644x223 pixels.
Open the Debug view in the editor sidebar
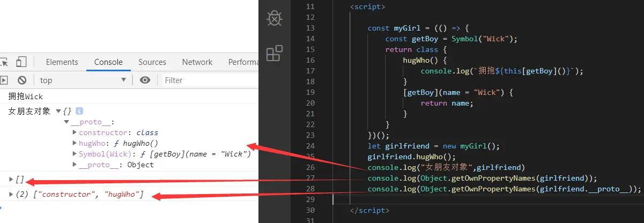click(x=275, y=19)
